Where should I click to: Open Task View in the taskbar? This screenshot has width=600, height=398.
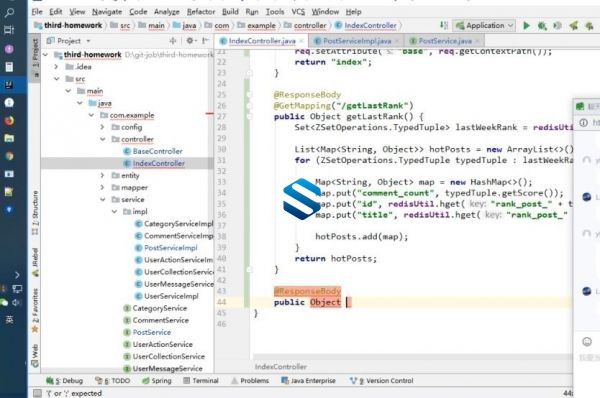click(9, 30)
